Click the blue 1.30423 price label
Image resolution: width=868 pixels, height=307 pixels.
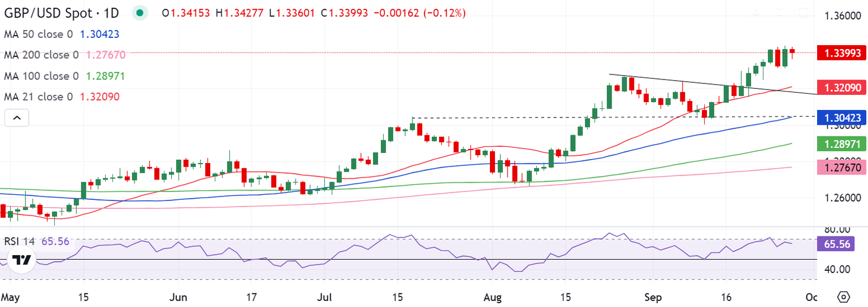pos(840,118)
